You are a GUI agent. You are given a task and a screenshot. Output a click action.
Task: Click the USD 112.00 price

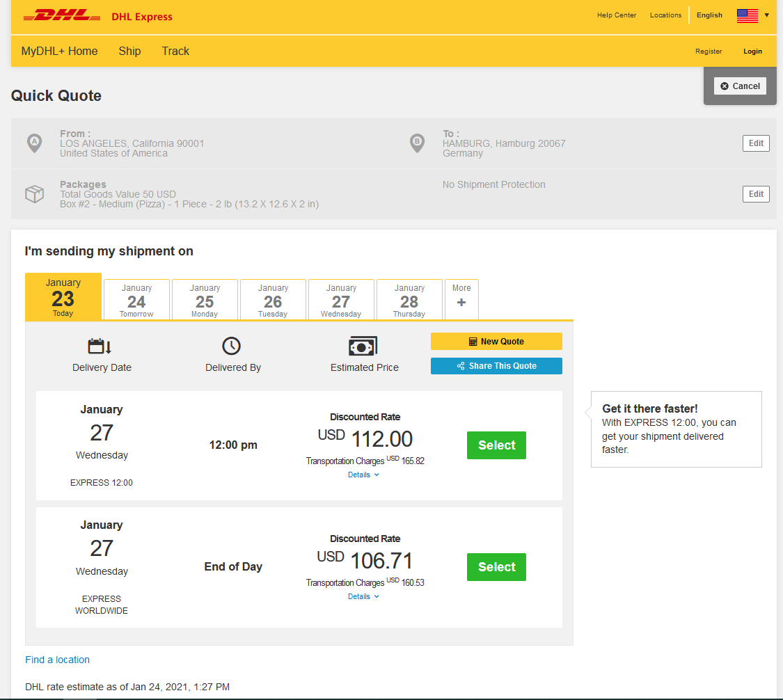pyautogui.click(x=365, y=439)
